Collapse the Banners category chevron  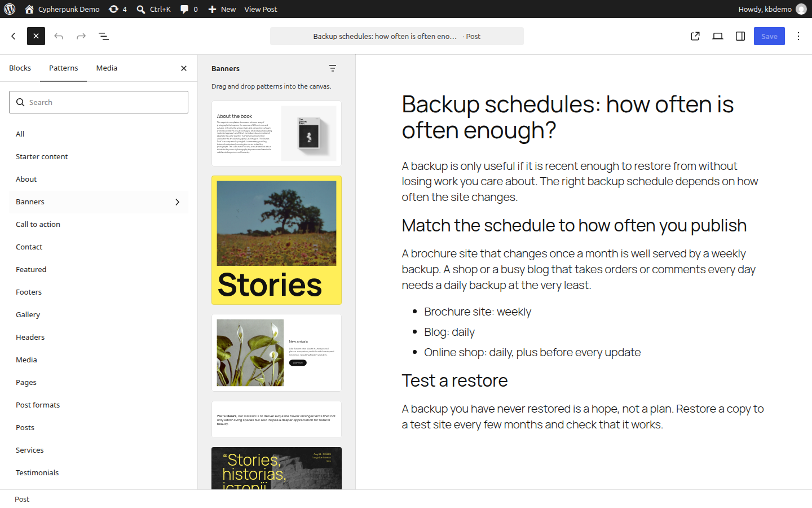tap(177, 202)
